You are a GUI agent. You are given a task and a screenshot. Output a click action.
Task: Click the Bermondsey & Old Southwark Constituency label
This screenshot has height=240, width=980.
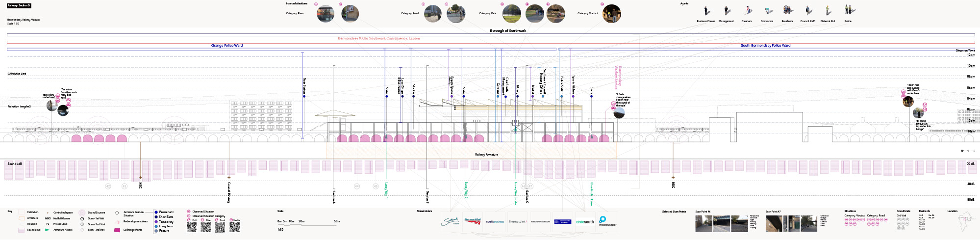(x=379, y=38)
